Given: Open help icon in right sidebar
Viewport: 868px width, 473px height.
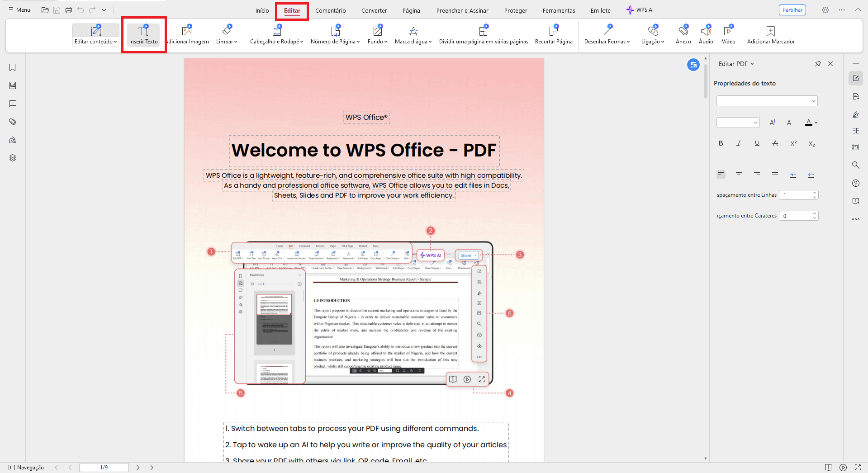Looking at the screenshot, I should (856, 183).
